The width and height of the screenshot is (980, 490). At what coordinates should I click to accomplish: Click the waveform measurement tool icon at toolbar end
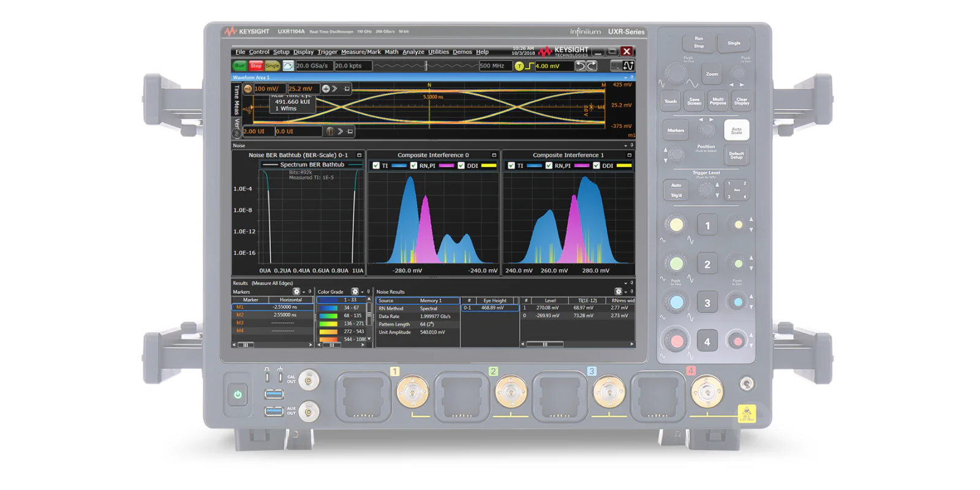[628, 66]
